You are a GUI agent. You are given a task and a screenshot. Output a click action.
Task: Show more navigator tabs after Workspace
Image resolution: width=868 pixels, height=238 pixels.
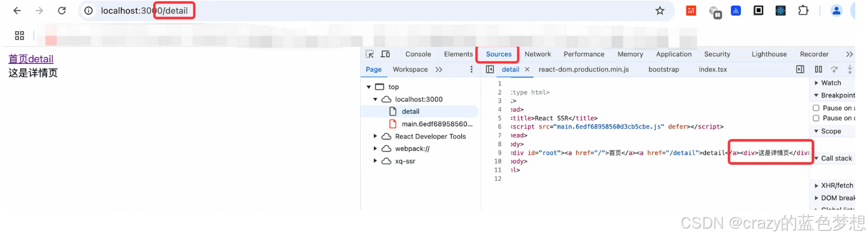tap(438, 70)
